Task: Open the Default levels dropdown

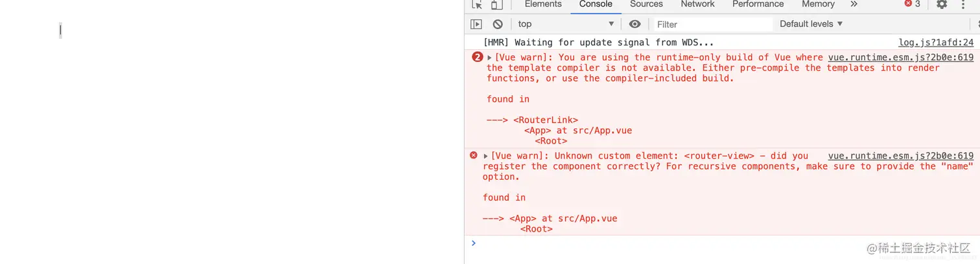Action: [x=811, y=24]
